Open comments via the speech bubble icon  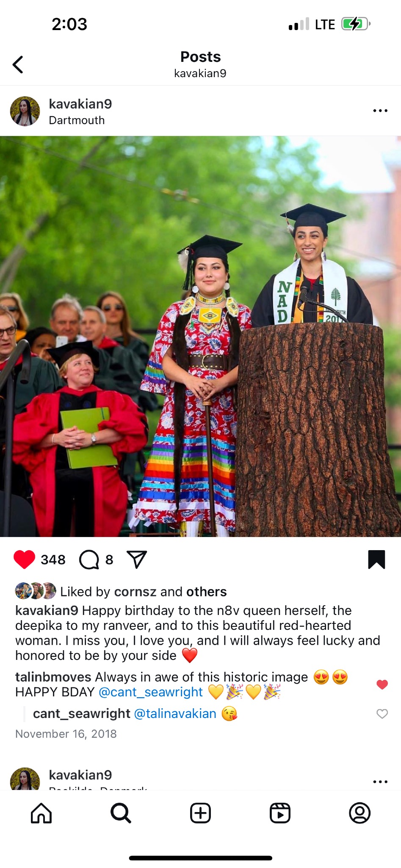point(89,559)
